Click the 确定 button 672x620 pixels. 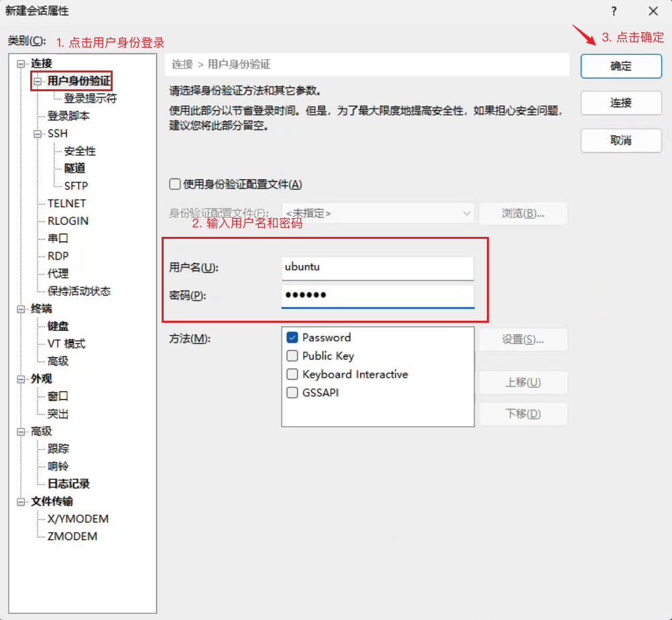point(620,66)
